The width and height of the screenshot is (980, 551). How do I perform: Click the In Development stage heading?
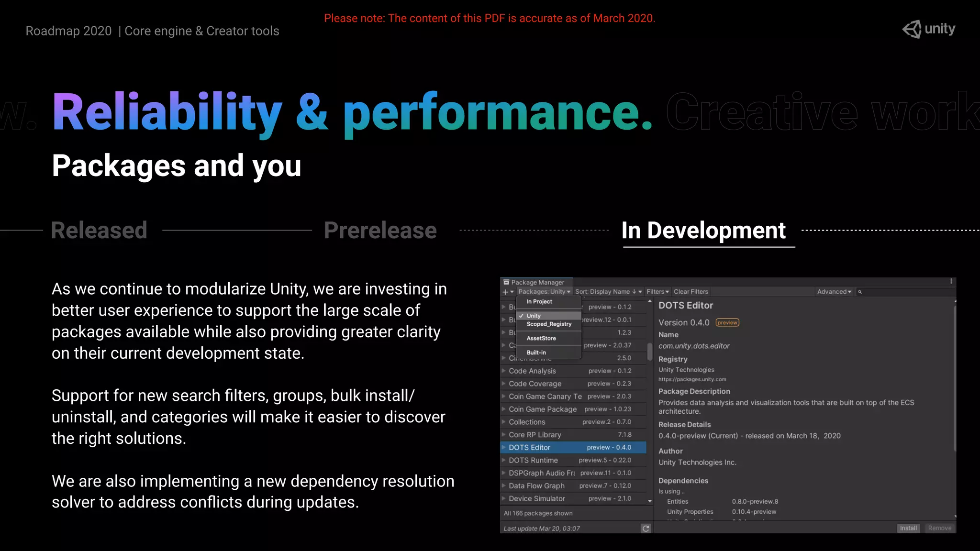click(703, 230)
